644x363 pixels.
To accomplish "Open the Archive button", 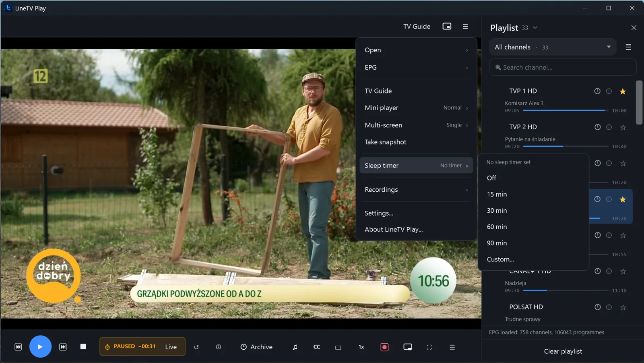I will click(x=256, y=347).
